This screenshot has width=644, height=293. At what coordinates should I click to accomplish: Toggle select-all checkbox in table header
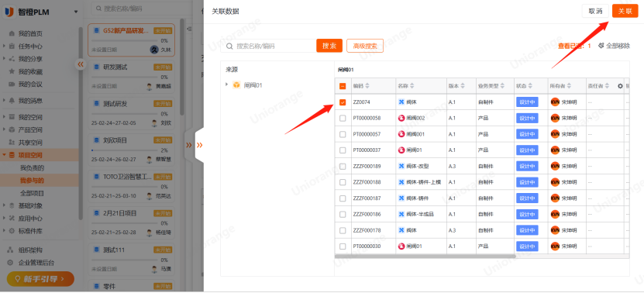pyautogui.click(x=343, y=86)
